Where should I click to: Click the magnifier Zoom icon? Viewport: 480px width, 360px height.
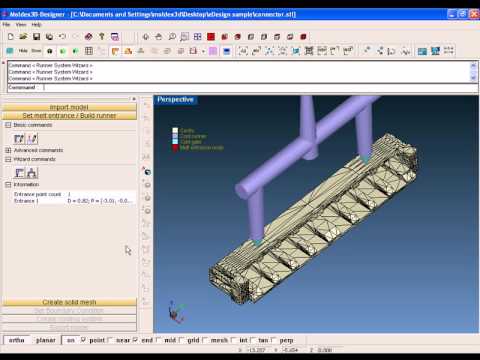[x=172, y=37]
